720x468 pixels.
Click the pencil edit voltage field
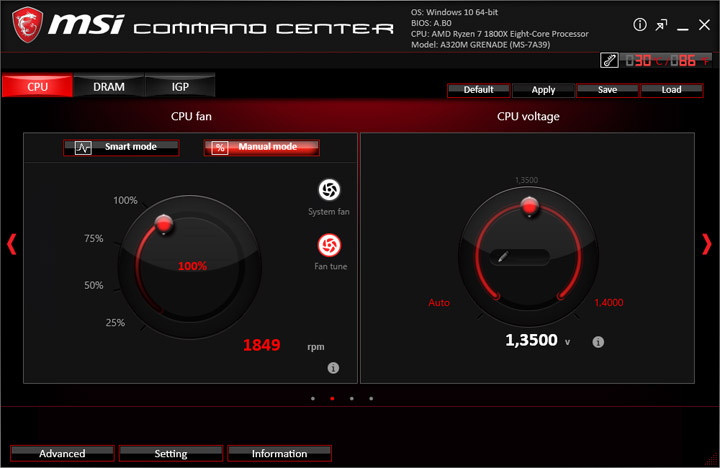coord(519,257)
